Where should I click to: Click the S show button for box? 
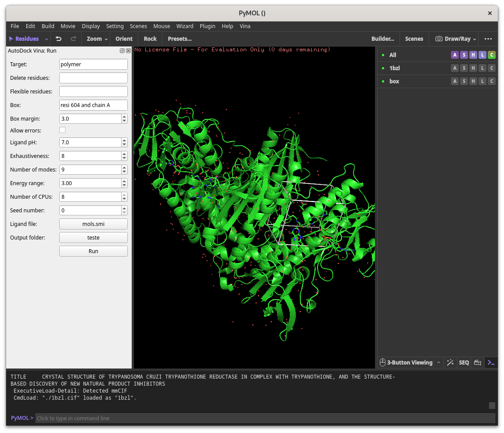(464, 81)
